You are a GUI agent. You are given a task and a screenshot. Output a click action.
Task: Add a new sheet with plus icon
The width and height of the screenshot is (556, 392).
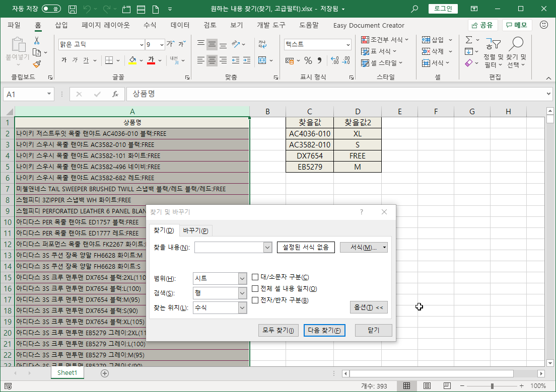[x=105, y=373]
